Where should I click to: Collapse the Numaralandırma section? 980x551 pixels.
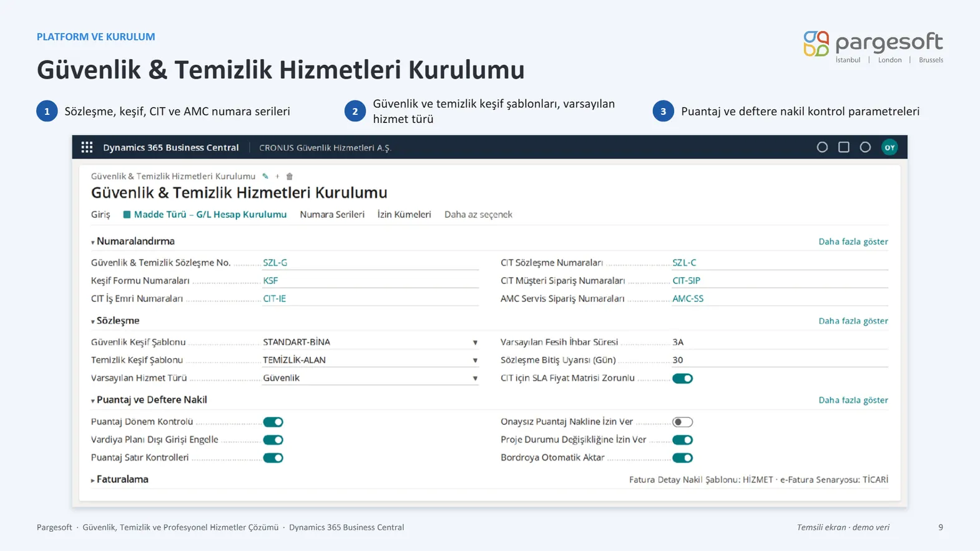click(x=133, y=241)
